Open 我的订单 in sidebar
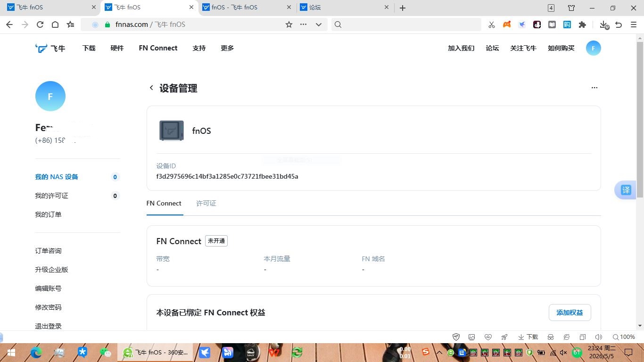The height and width of the screenshot is (362, 644). pyautogui.click(x=48, y=214)
